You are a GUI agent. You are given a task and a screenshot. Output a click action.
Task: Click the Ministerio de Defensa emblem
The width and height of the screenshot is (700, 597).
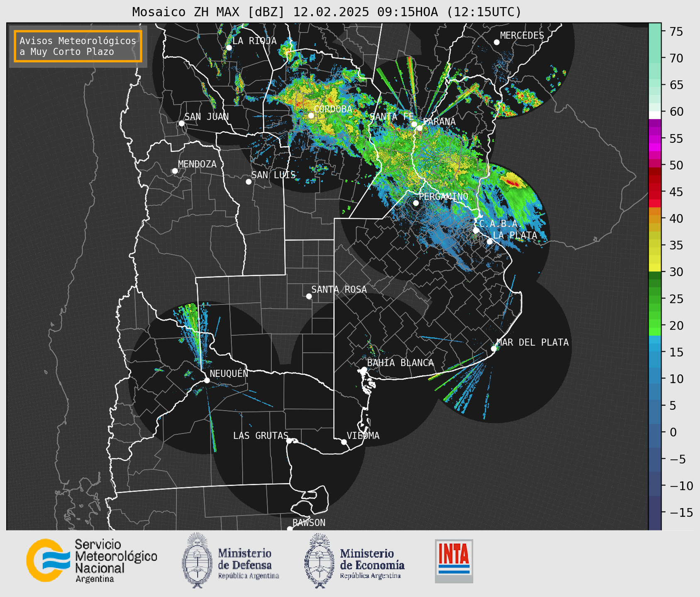[198, 560]
